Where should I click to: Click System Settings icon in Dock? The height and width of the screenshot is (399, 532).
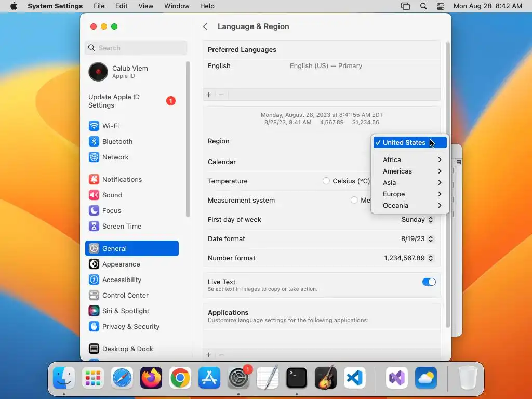tap(238, 378)
